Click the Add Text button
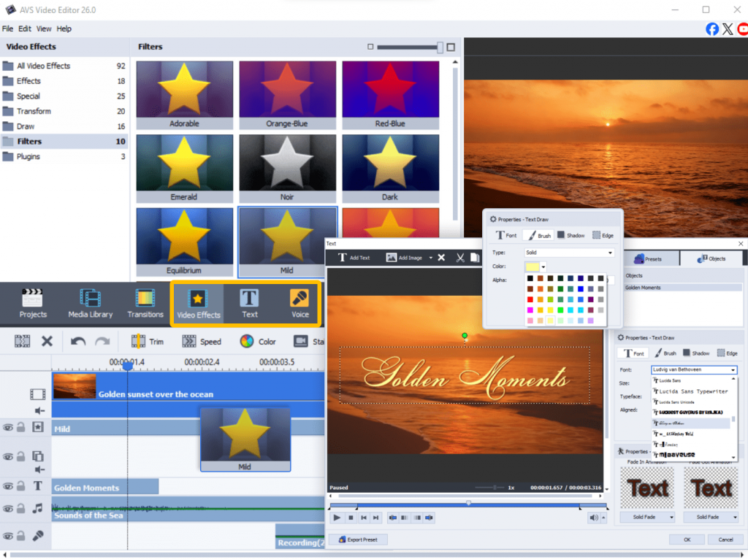The image size is (748, 560). point(354,258)
